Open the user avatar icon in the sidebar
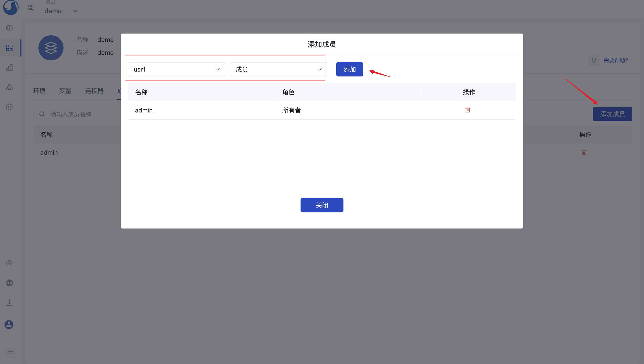The width and height of the screenshot is (644, 364). coord(9,324)
